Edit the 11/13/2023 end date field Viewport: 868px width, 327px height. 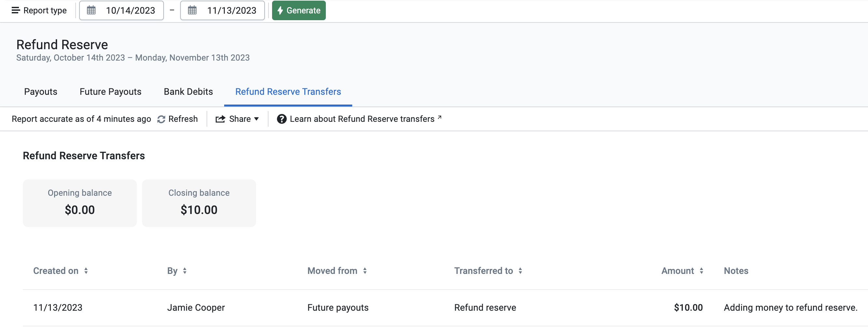pyautogui.click(x=223, y=10)
